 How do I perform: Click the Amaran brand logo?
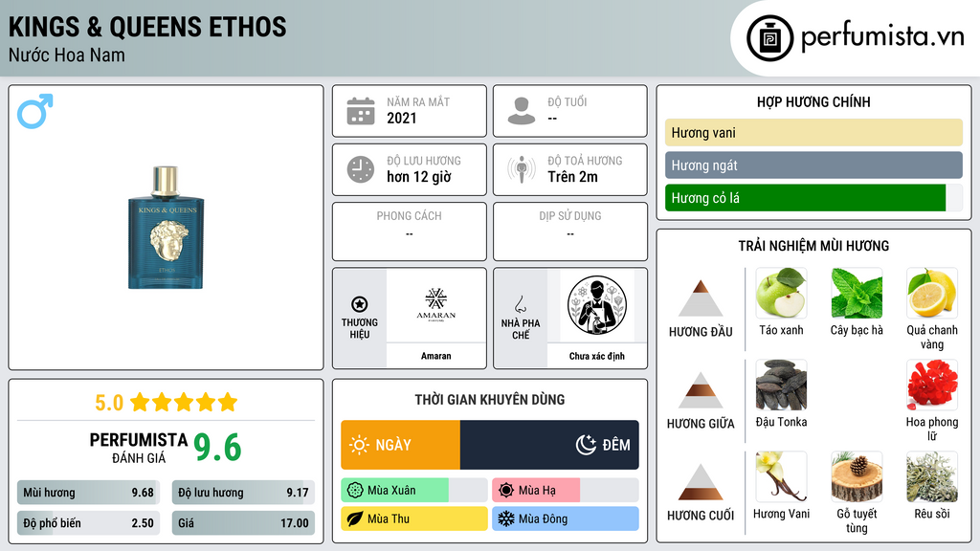pos(436,304)
